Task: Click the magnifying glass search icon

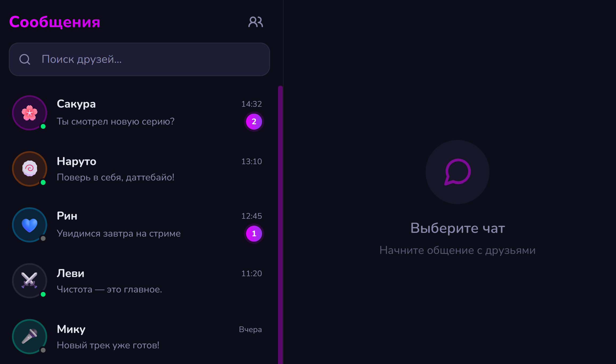Action: 25,59
